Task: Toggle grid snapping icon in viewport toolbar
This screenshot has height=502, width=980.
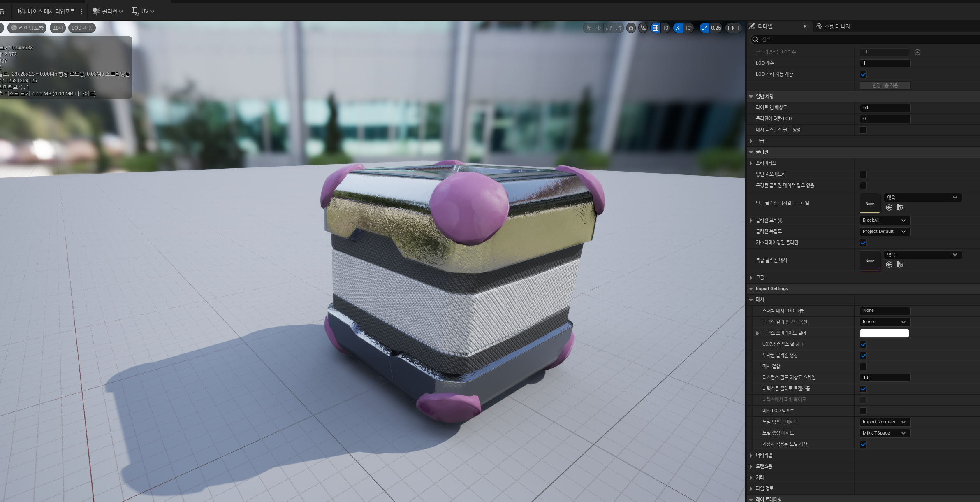Action: (656, 28)
